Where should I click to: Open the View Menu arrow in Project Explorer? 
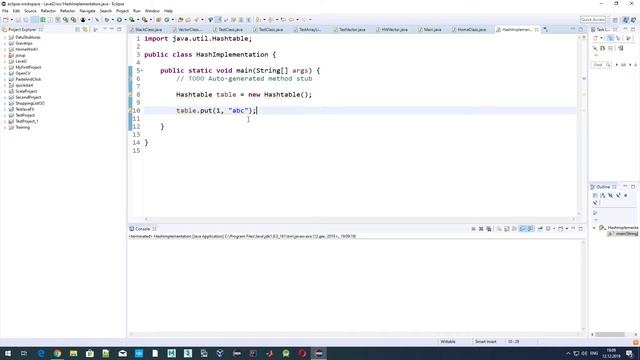96,30
